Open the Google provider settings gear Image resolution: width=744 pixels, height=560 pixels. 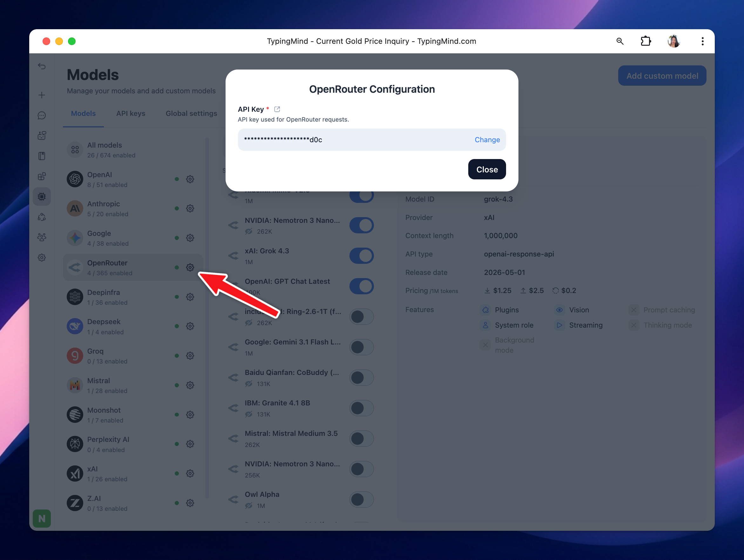pyautogui.click(x=190, y=238)
